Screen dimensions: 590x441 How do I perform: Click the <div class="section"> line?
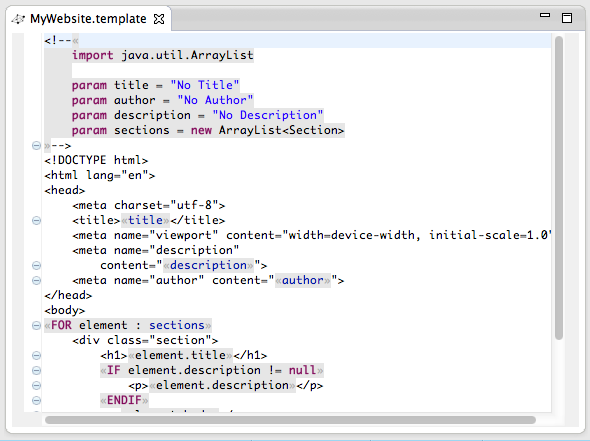click(x=145, y=340)
